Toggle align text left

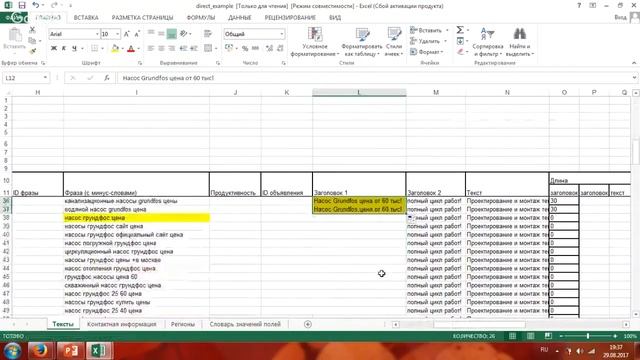(x=151, y=49)
